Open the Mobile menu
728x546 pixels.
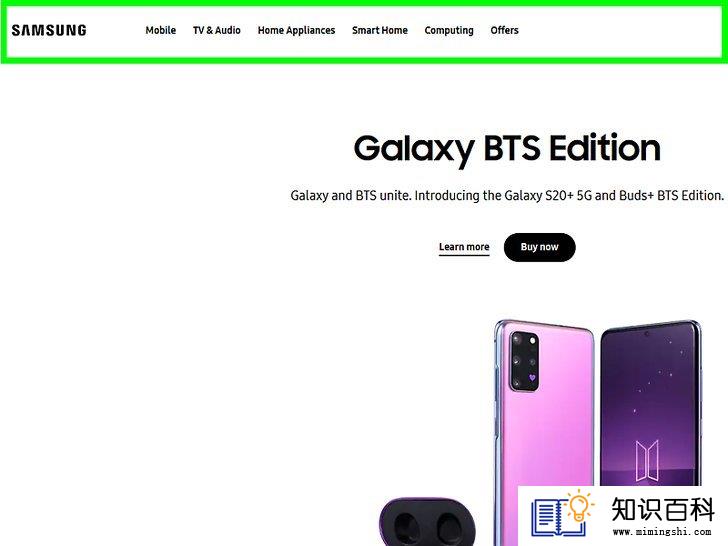click(161, 30)
